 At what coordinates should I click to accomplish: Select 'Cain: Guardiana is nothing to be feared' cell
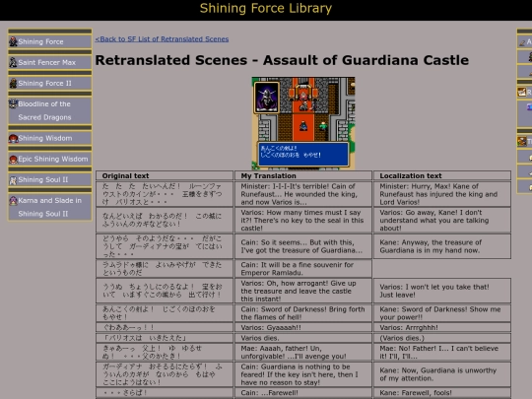303,374
